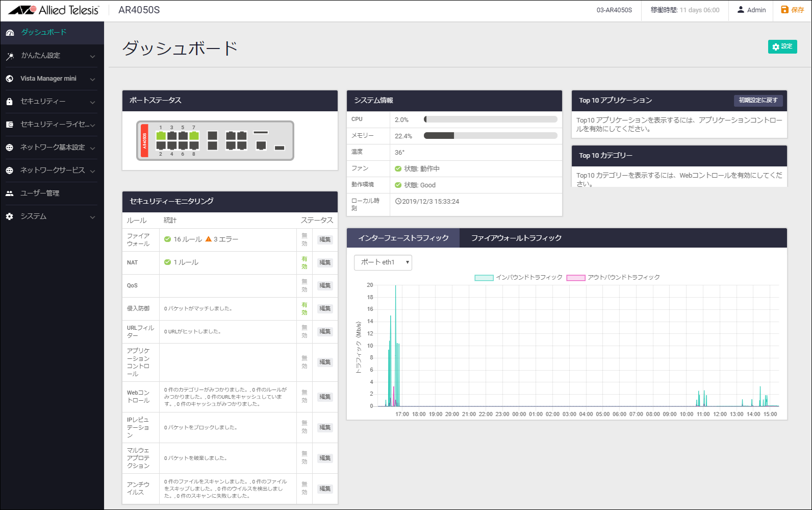This screenshot has width=812, height=510.
Task: Click the Vista Manager mini globe icon
Action: click(x=10, y=79)
